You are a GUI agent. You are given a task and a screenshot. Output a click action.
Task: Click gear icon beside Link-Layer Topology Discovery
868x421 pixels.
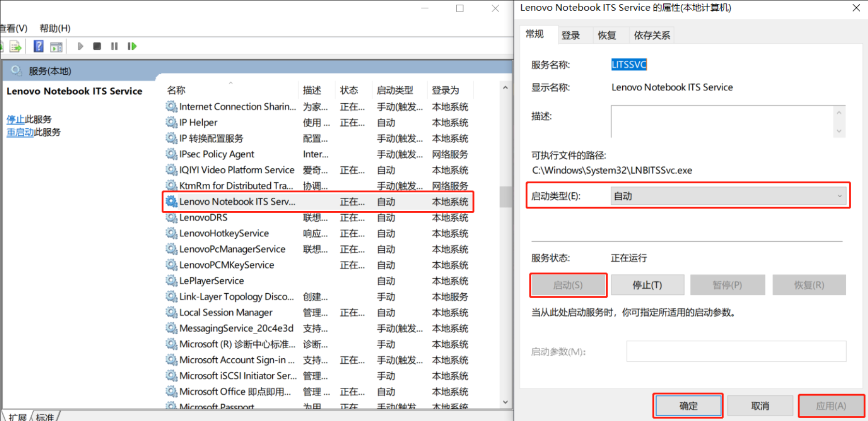click(x=171, y=297)
